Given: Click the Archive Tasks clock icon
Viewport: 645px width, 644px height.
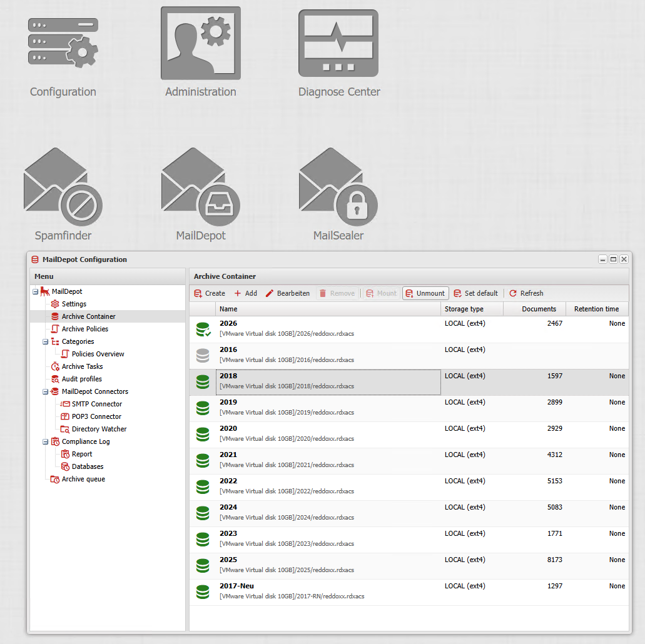Looking at the screenshot, I should [x=54, y=366].
